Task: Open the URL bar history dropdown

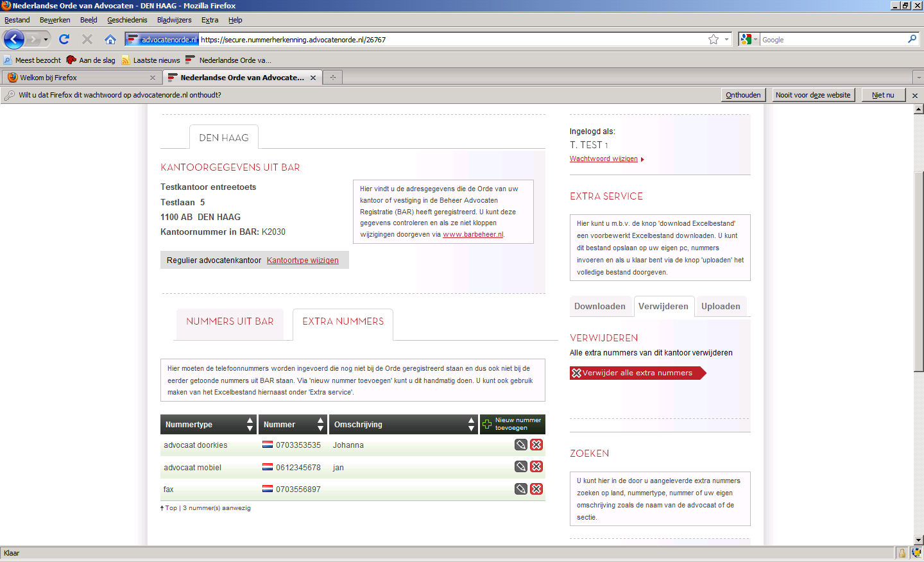Action: point(726,40)
